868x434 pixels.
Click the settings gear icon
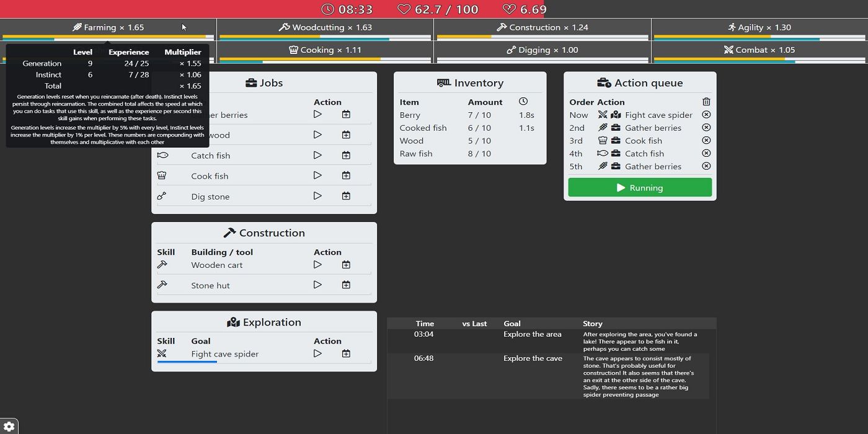point(9,427)
